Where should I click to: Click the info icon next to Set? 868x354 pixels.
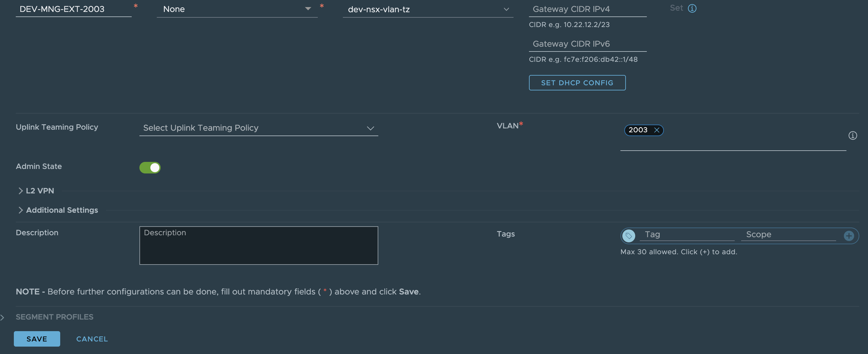coord(692,8)
